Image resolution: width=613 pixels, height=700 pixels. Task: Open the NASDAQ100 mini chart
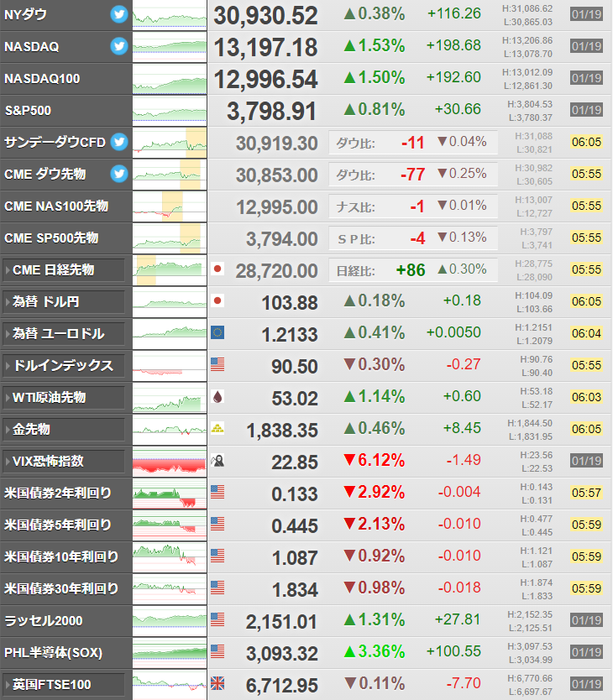170,79
